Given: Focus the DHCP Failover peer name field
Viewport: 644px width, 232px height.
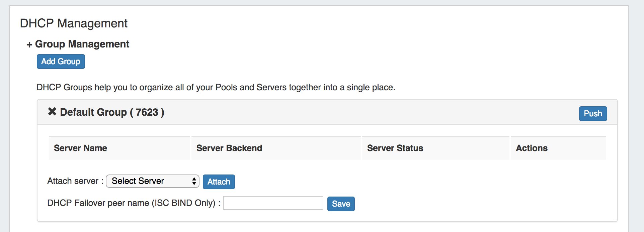Looking at the screenshot, I should click(273, 203).
